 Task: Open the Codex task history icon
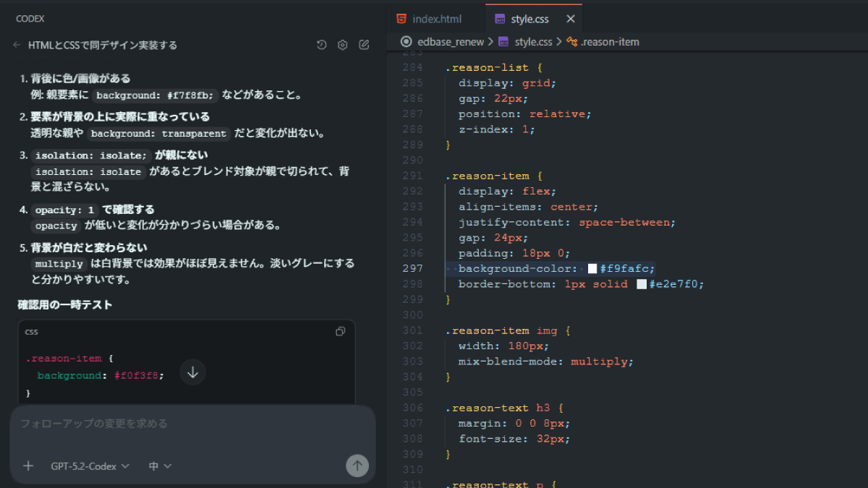coord(322,45)
